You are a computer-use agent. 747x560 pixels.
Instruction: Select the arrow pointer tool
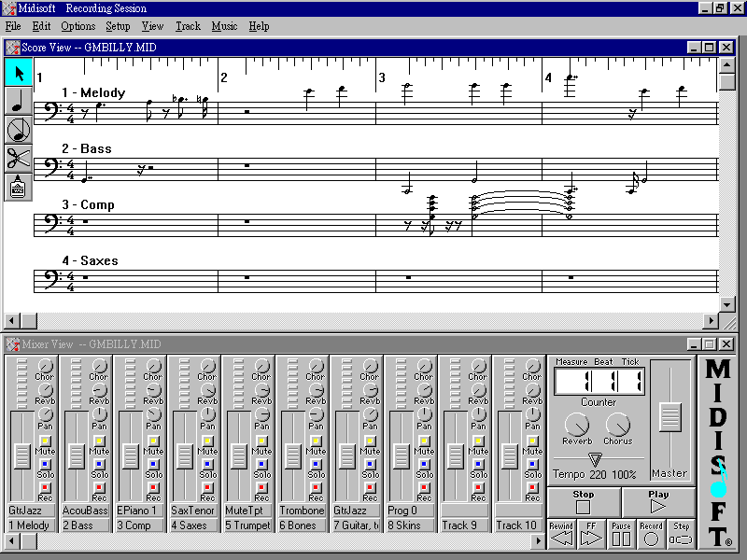click(18, 74)
